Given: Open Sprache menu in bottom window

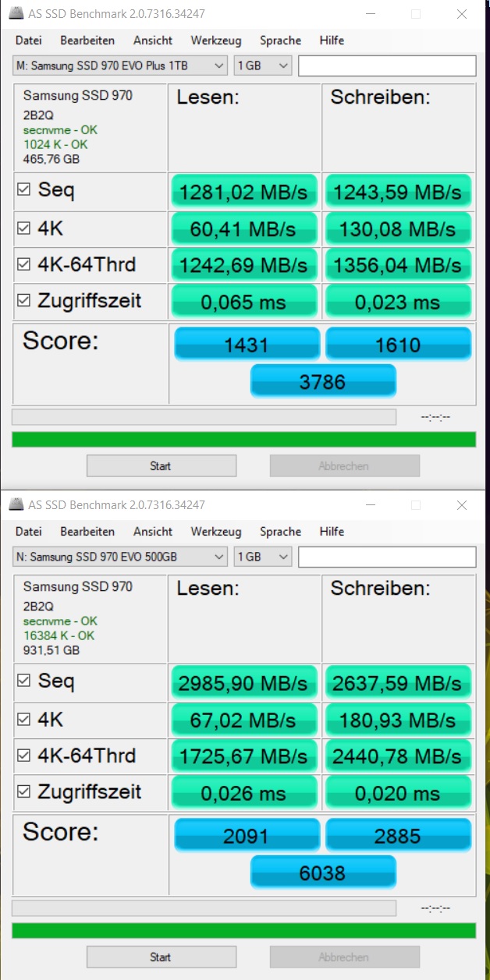Looking at the screenshot, I should pyautogui.click(x=280, y=532).
